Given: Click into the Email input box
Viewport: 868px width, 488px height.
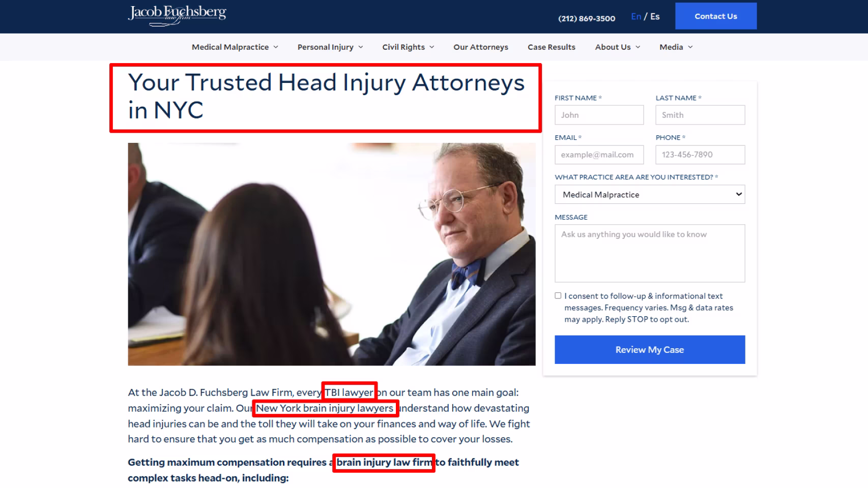Looking at the screenshot, I should (599, 155).
